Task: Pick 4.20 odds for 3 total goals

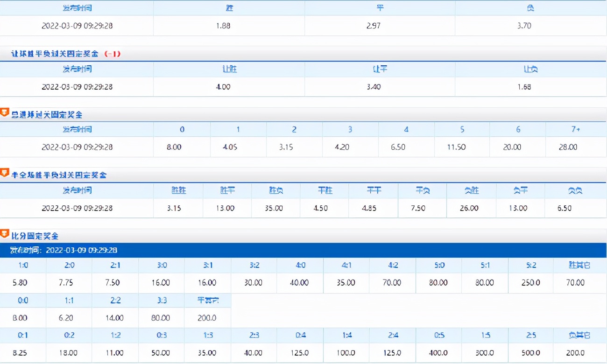Action: (342, 147)
